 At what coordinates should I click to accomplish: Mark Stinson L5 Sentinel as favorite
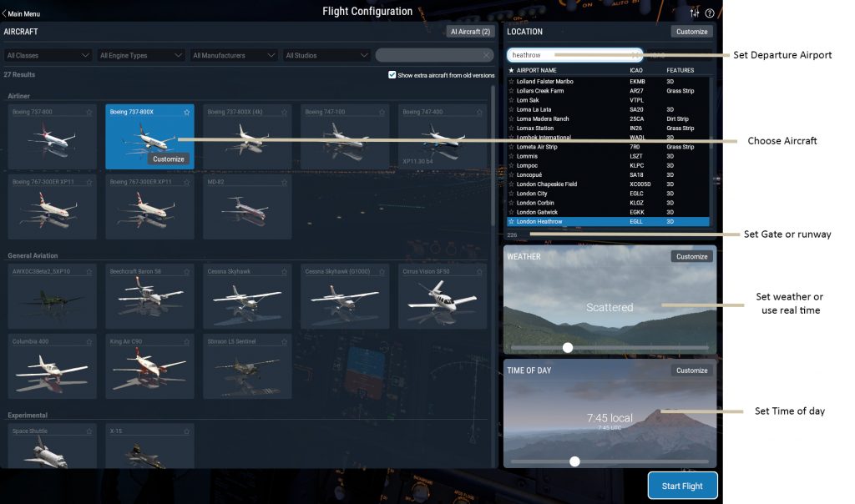point(284,341)
